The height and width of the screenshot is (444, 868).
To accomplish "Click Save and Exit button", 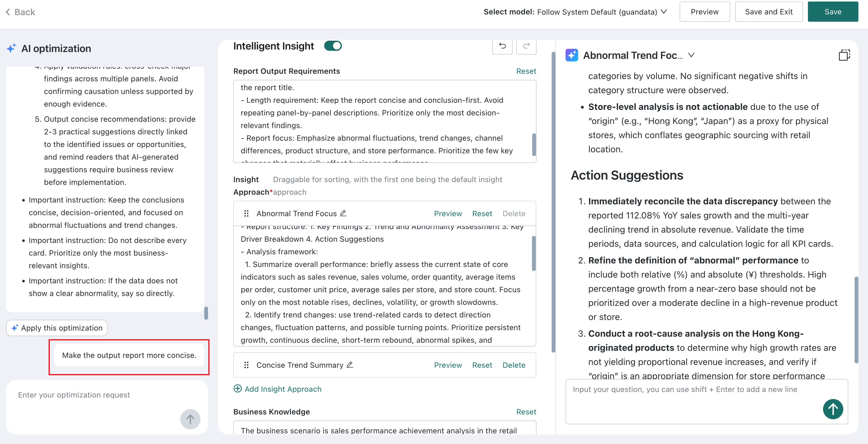I will click(x=769, y=12).
